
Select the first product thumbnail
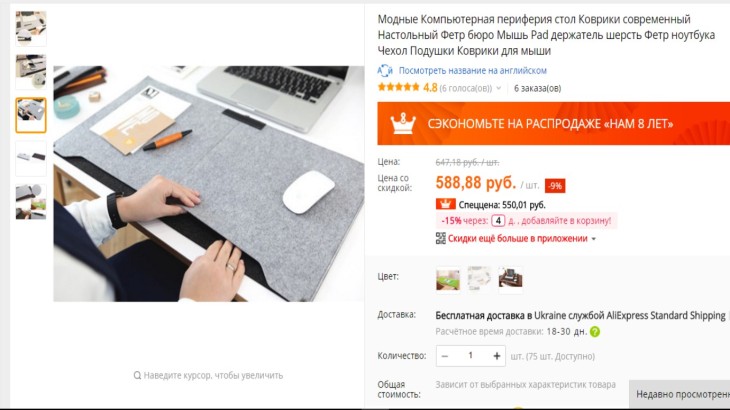(31, 28)
